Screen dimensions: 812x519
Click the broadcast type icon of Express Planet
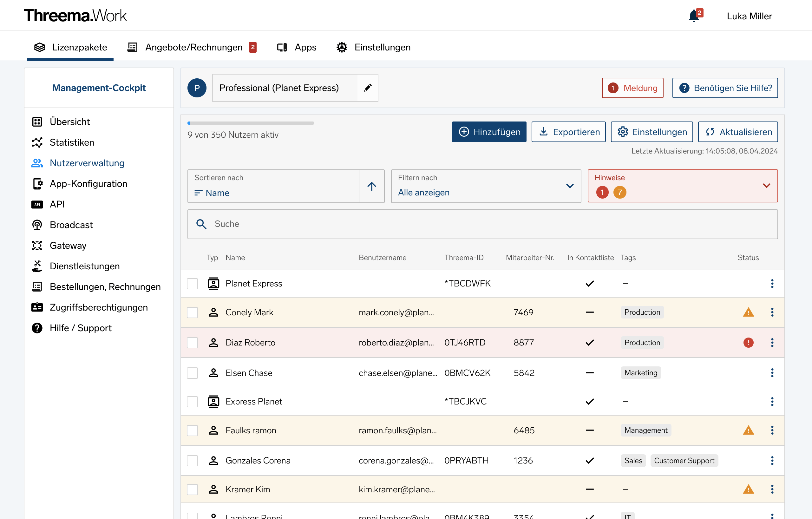pyautogui.click(x=213, y=402)
